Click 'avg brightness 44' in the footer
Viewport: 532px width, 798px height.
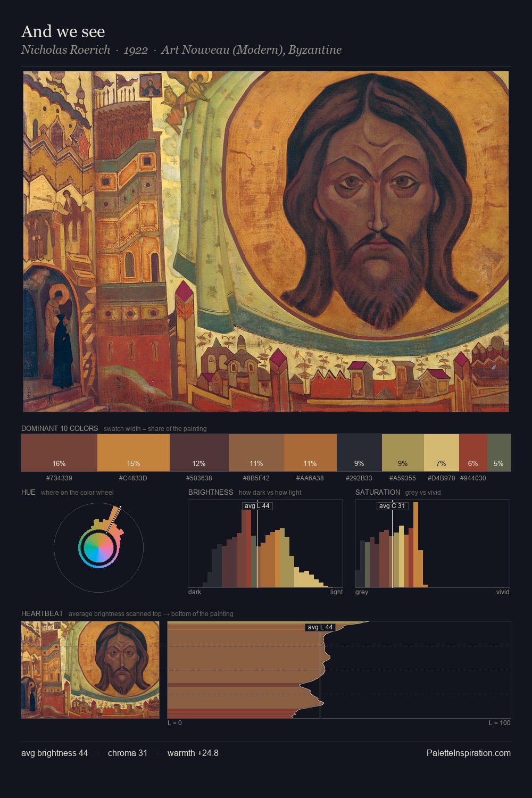click(55, 753)
